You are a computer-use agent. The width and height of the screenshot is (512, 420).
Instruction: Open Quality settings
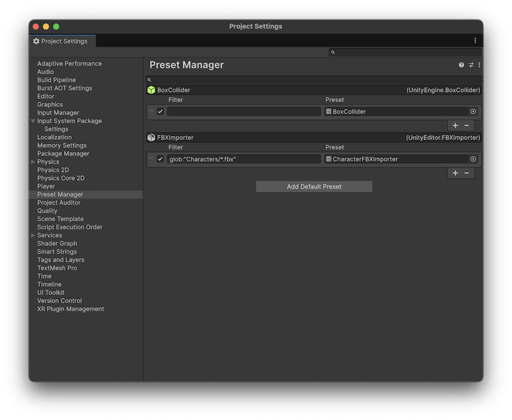[48, 211]
